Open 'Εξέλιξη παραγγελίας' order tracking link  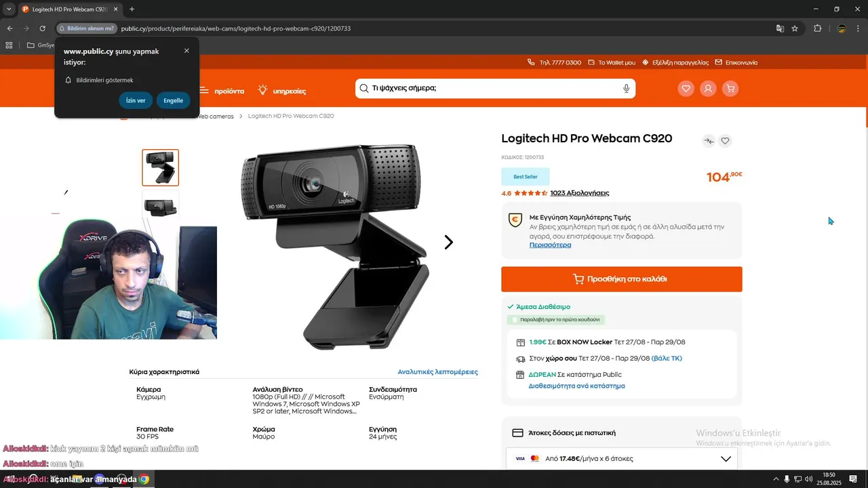pyautogui.click(x=675, y=62)
